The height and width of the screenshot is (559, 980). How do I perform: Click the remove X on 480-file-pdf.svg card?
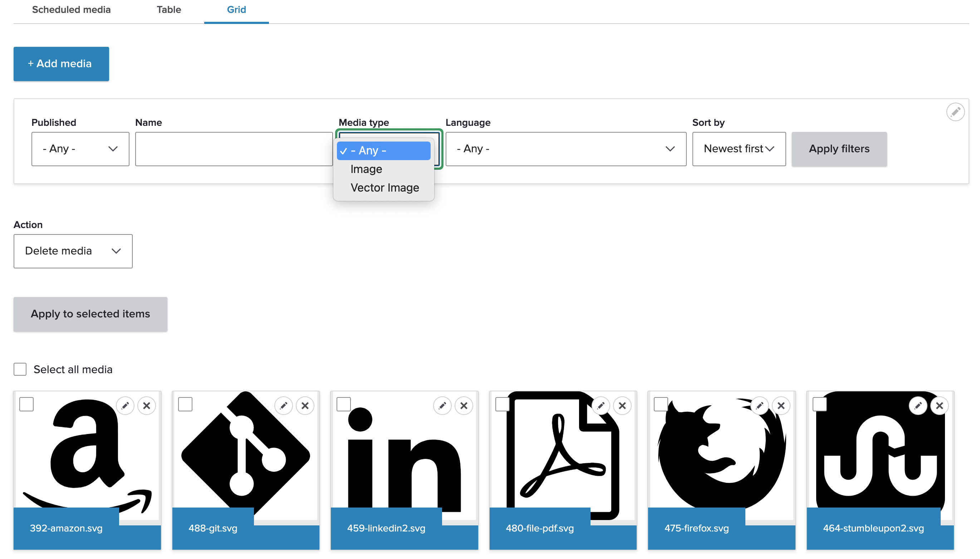(x=622, y=405)
